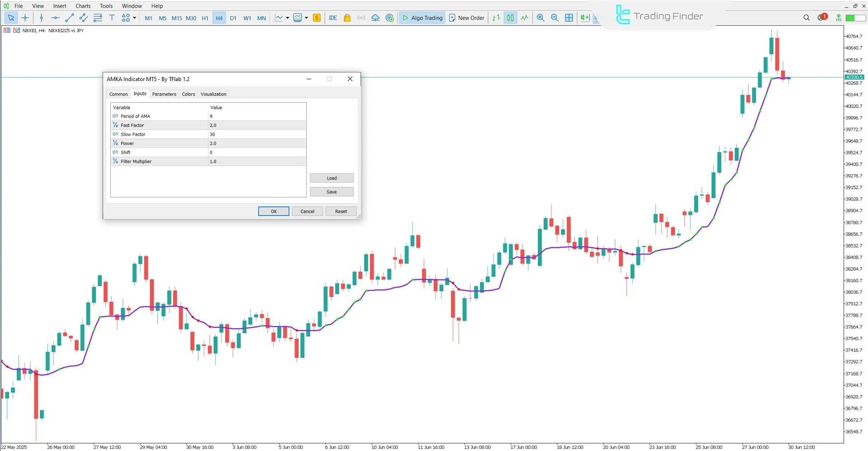The height and width of the screenshot is (451, 868).
Task: Switch to the Colors tab
Action: [188, 94]
